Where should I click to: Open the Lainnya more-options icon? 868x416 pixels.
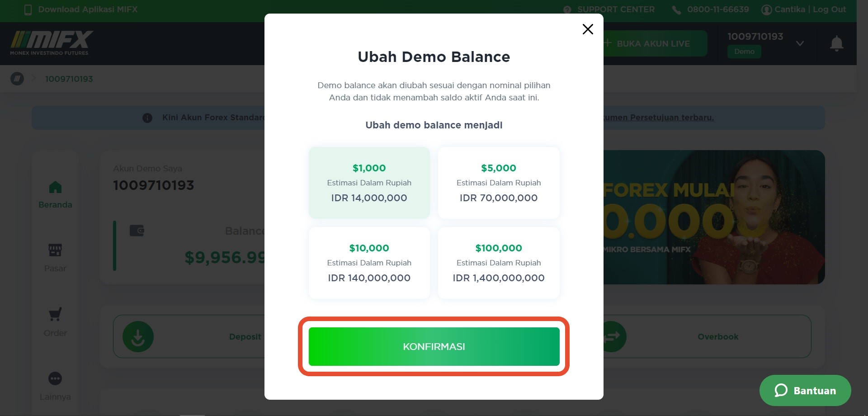pos(55,378)
